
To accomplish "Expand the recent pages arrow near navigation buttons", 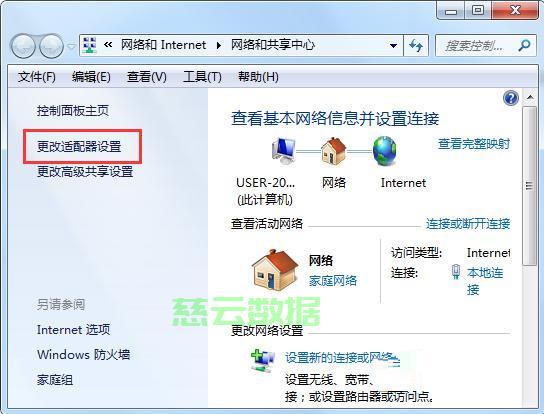I will 71,46.
